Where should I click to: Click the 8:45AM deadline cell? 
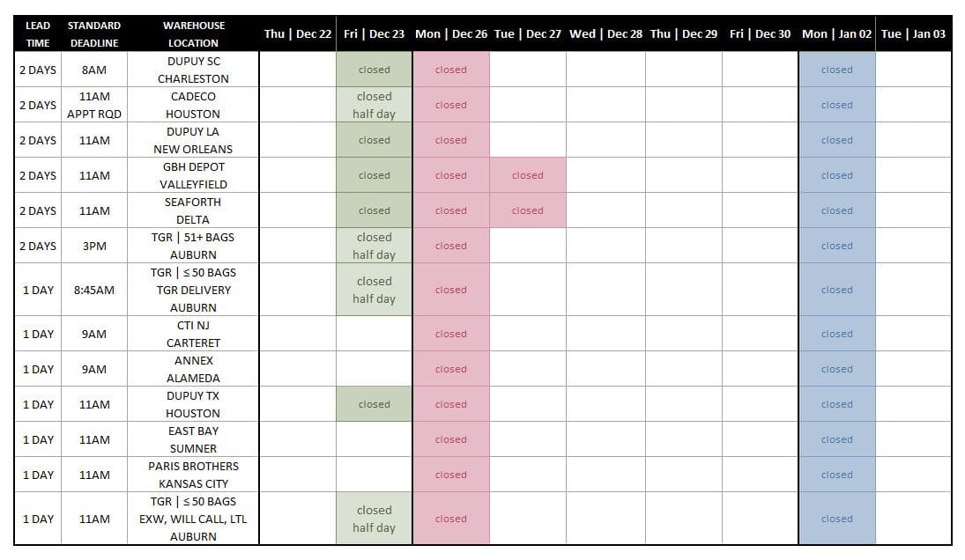click(x=94, y=290)
